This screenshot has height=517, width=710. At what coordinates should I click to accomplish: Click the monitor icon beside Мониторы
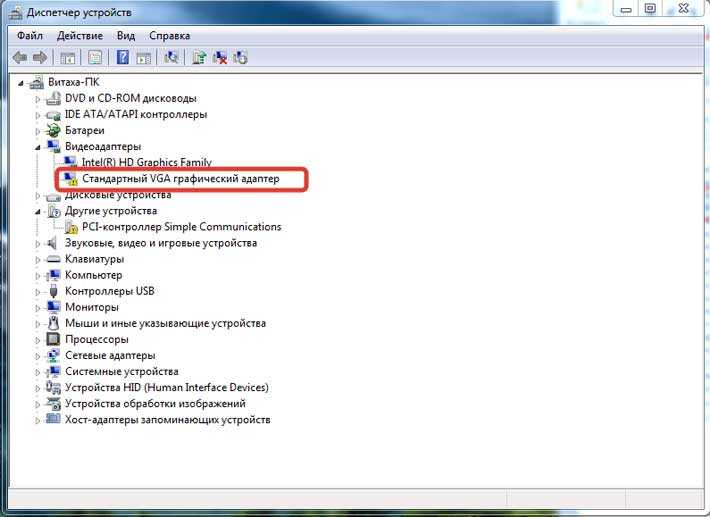[53, 307]
